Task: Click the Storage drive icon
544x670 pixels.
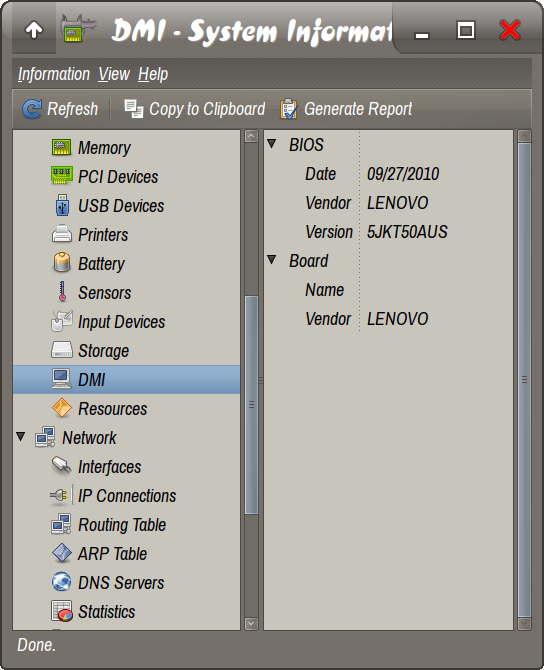Action: pos(62,350)
